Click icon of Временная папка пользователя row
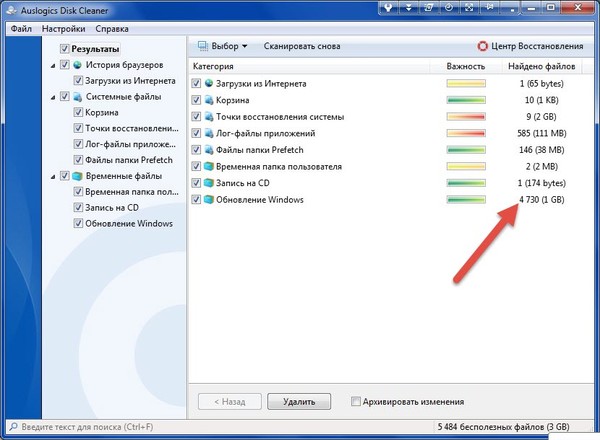Screen dimensions: 600x440 pyautogui.click(x=209, y=166)
